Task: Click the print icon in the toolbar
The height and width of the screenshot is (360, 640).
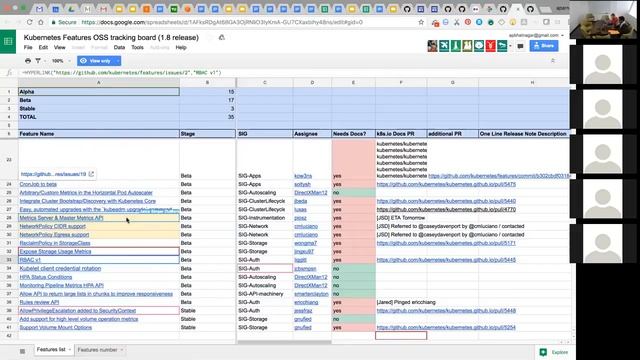Action: (28, 61)
